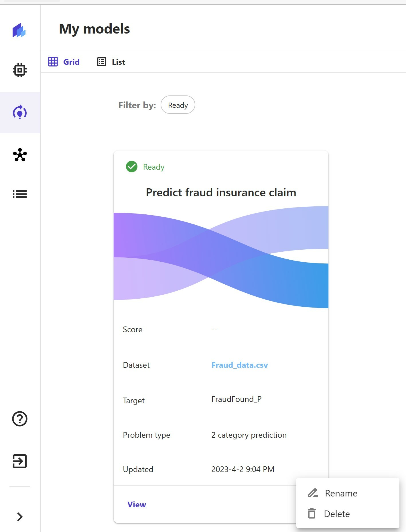406x532 pixels.
Task: Select the My models sidebar icon
Action: 20,112
